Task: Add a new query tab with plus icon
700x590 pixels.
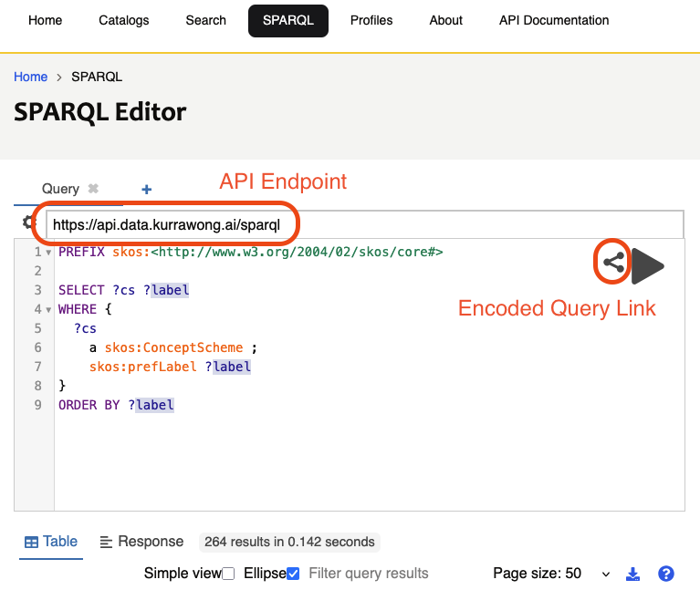Action: (146, 190)
